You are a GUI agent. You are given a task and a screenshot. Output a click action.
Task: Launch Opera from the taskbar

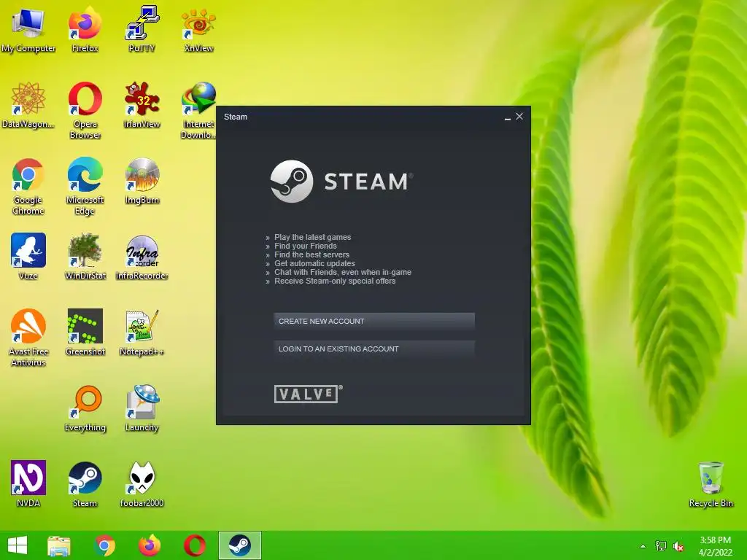(x=194, y=545)
